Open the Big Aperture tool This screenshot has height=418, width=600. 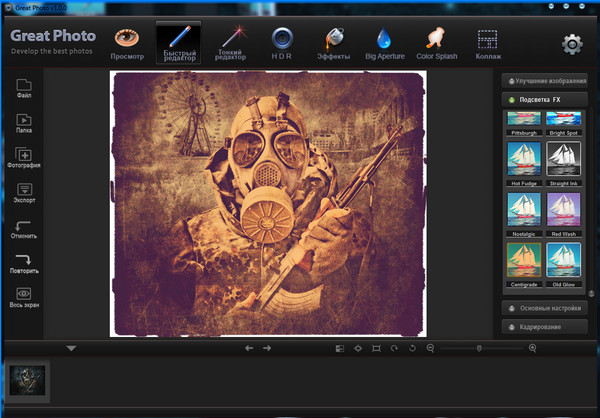[x=384, y=41]
